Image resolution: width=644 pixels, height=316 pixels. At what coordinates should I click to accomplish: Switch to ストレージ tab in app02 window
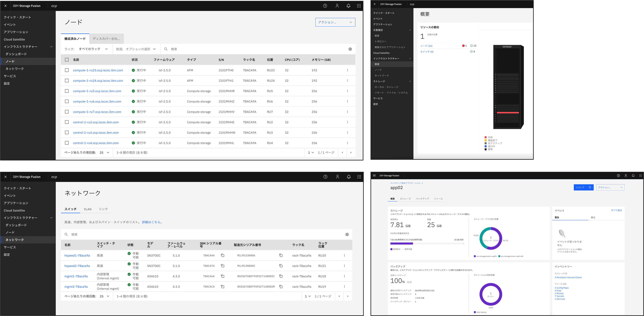click(x=405, y=199)
